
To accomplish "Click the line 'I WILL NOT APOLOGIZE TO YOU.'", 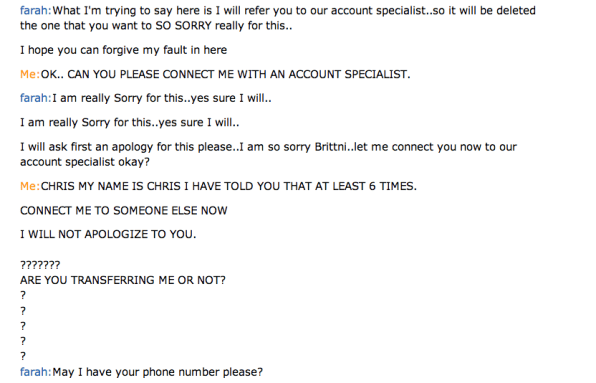I will [x=108, y=234].
